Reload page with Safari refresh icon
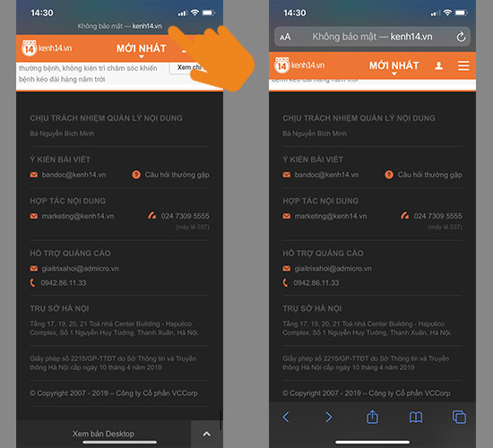This screenshot has width=493, height=448. point(461,37)
